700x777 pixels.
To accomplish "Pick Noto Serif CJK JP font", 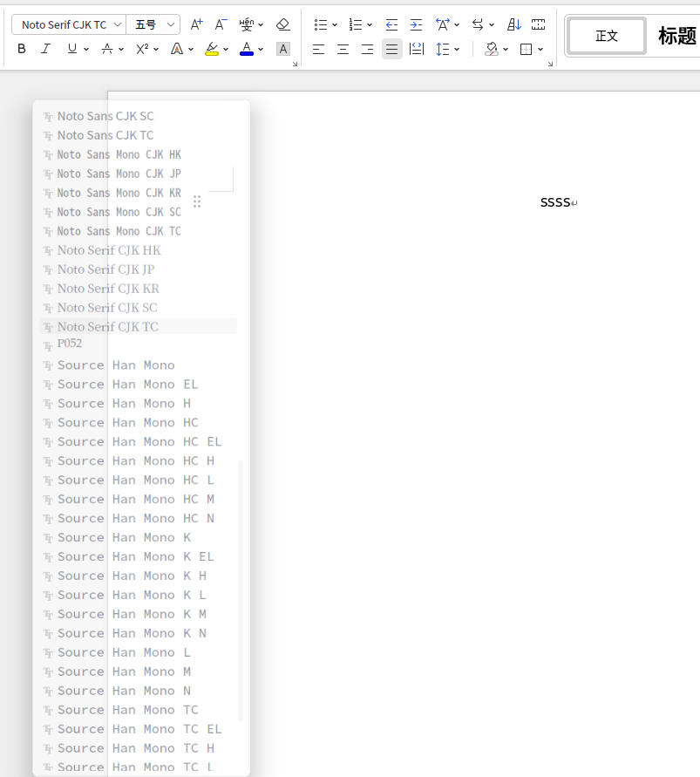I will click(139, 269).
